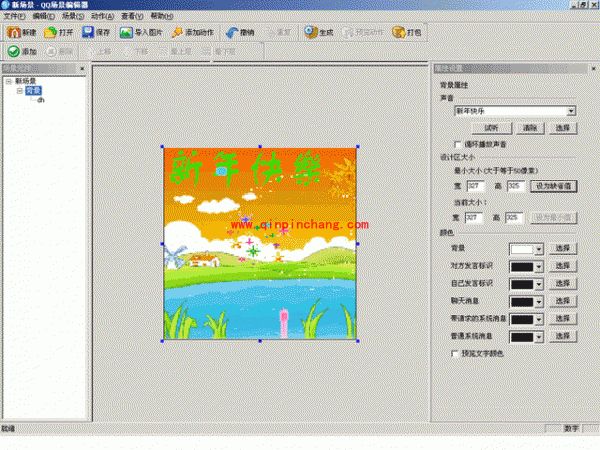This screenshot has height=450, width=600.
Task: Click the 打开 (Open) folder icon
Action: 51,33
